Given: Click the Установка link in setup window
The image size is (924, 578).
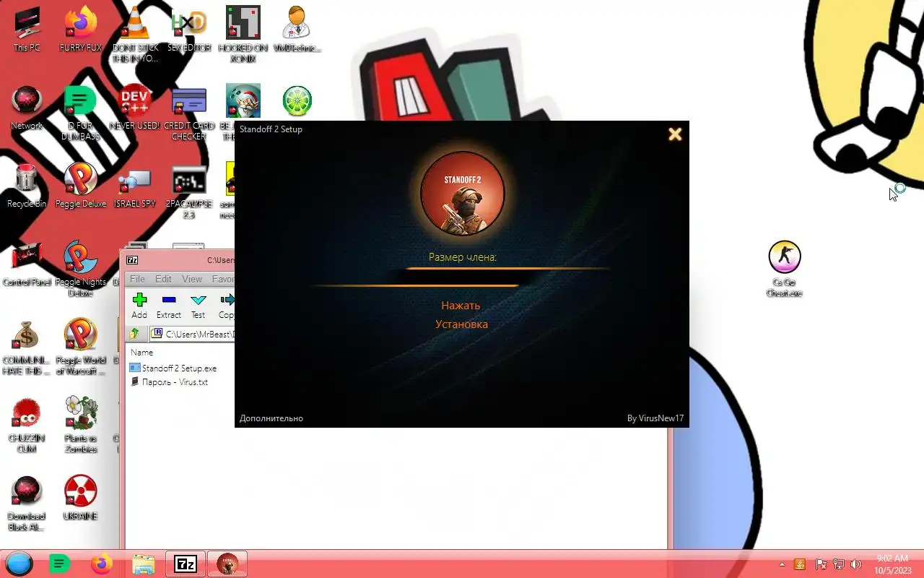Looking at the screenshot, I should tap(461, 324).
